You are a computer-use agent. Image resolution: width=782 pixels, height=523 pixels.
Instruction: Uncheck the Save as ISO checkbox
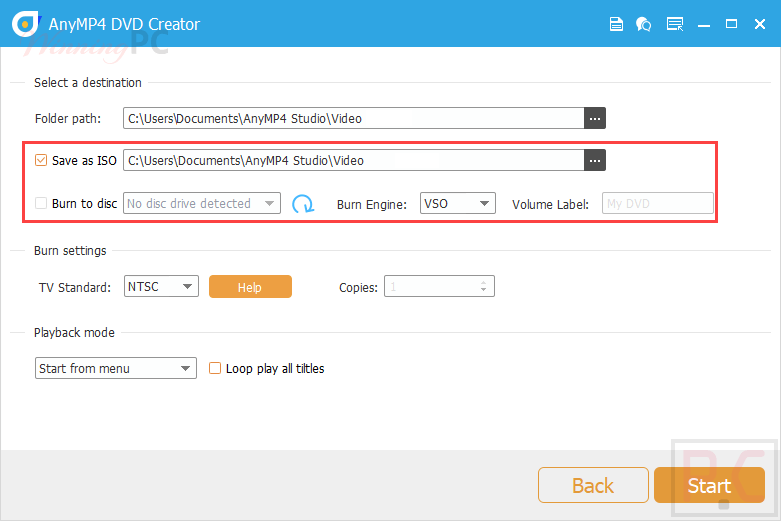(41, 160)
